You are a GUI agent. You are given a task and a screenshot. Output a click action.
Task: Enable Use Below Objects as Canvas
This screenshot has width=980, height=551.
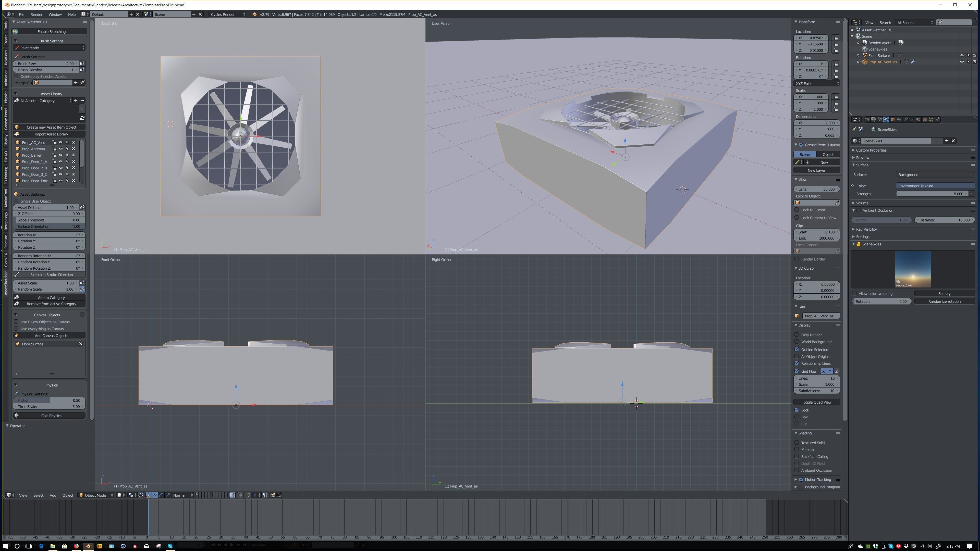click(16, 322)
